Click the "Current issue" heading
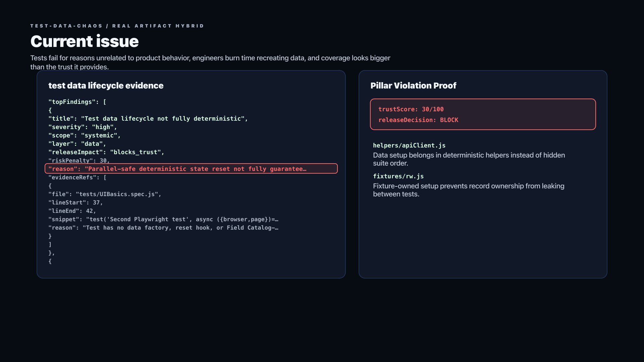The height and width of the screenshot is (362, 644). pos(85,41)
